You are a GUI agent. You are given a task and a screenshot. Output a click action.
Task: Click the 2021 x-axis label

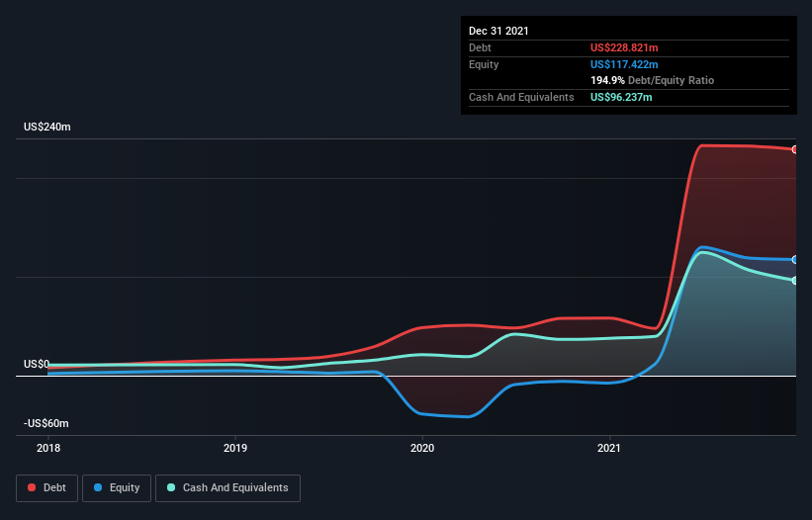[609, 448]
